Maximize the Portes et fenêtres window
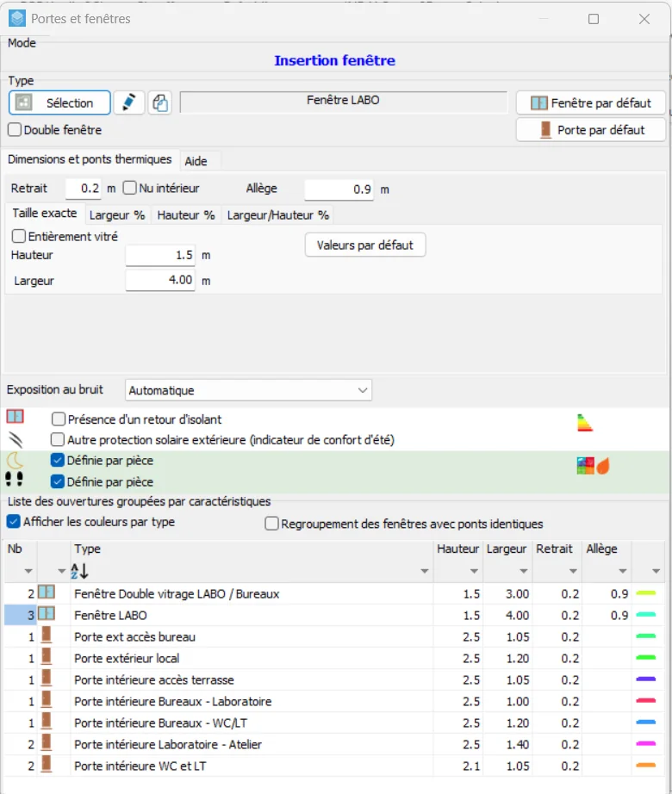 [x=594, y=19]
